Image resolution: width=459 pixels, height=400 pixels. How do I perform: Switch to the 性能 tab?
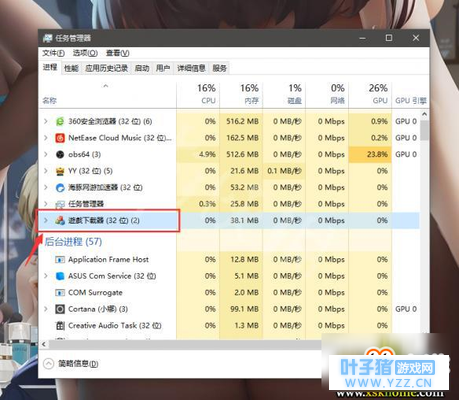click(71, 68)
